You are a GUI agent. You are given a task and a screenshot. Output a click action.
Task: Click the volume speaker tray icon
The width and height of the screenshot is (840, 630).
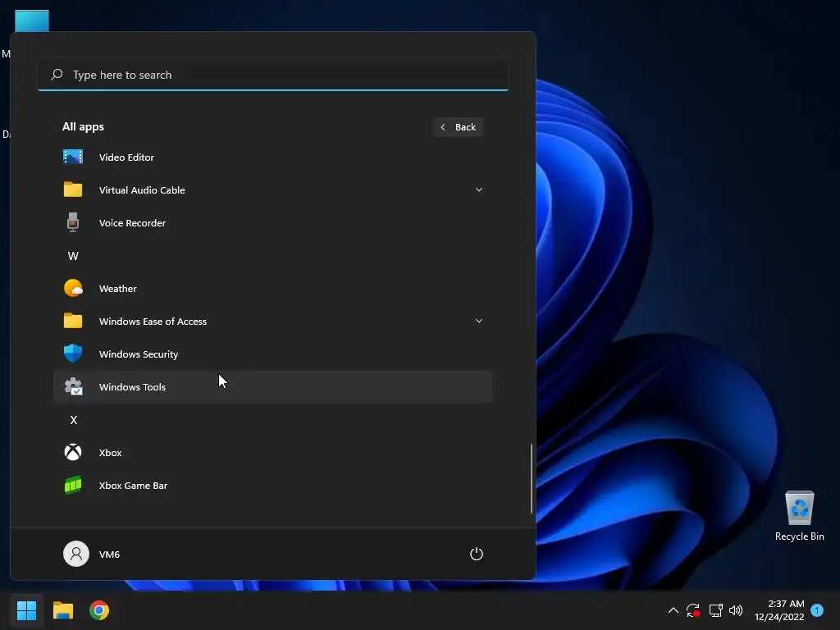(736, 610)
